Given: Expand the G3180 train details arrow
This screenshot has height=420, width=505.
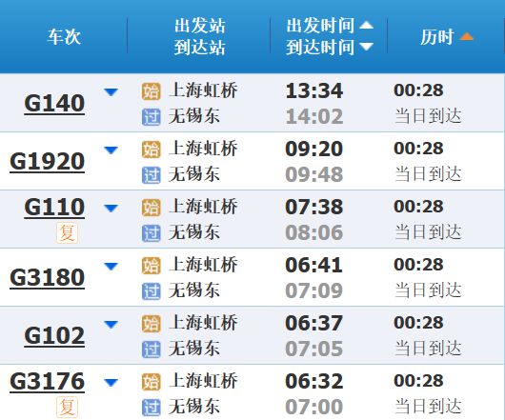Looking at the screenshot, I should coord(111,267).
